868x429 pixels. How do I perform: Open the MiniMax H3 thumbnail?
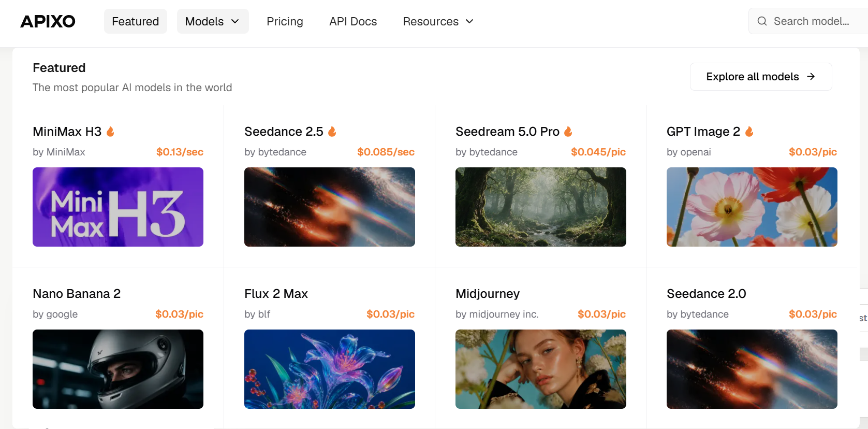[x=118, y=207]
